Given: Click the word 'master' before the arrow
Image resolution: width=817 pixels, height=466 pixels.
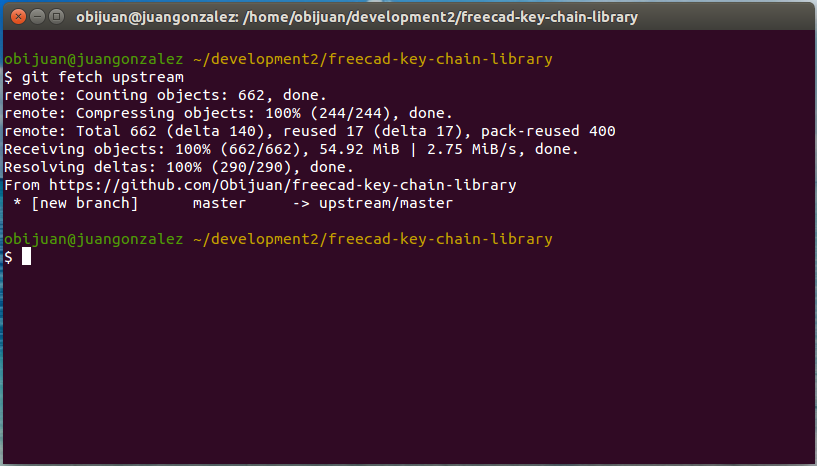Looking at the screenshot, I should pyautogui.click(x=219, y=203).
